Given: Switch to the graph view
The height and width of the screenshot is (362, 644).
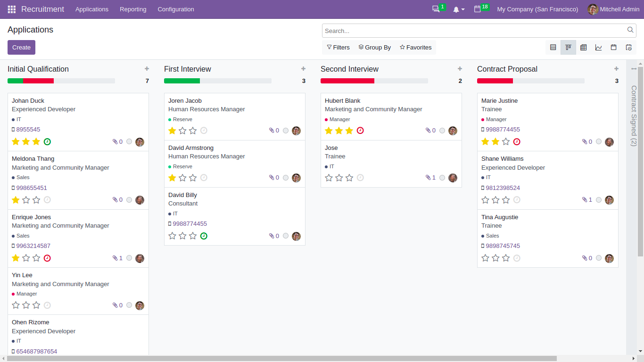Looking at the screenshot, I should click(x=598, y=47).
